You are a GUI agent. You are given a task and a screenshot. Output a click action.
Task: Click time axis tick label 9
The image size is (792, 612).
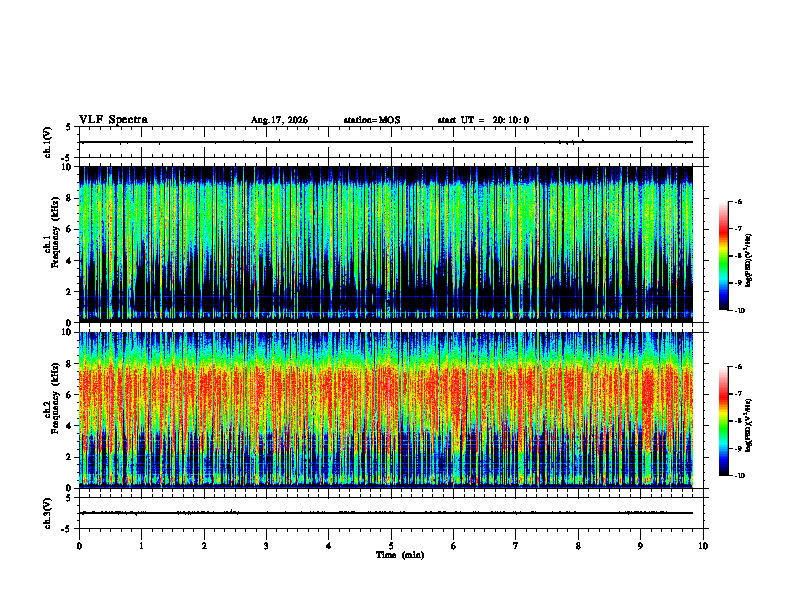pyautogui.click(x=640, y=546)
